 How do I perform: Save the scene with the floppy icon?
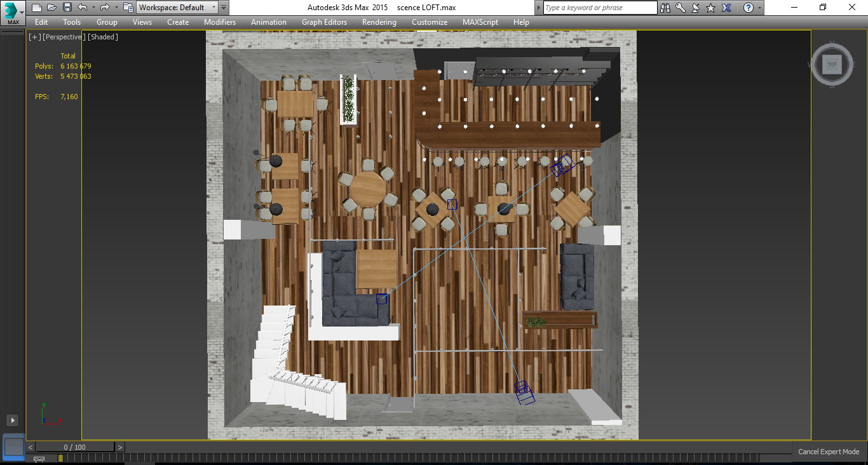tap(67, 8)
